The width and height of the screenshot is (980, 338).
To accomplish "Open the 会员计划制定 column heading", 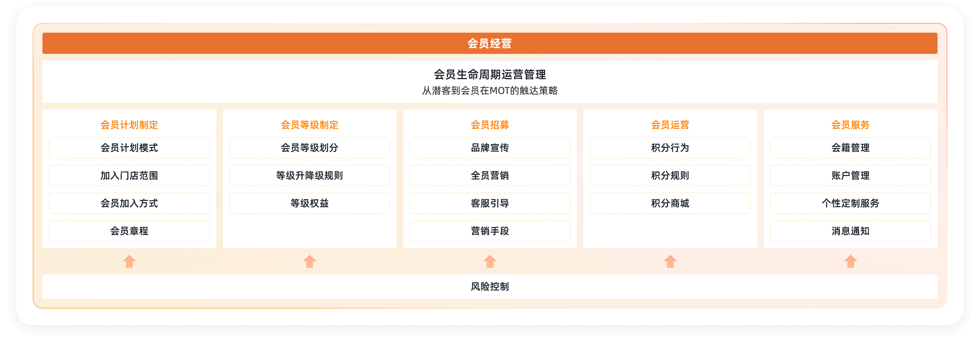I will click(129, 125).
